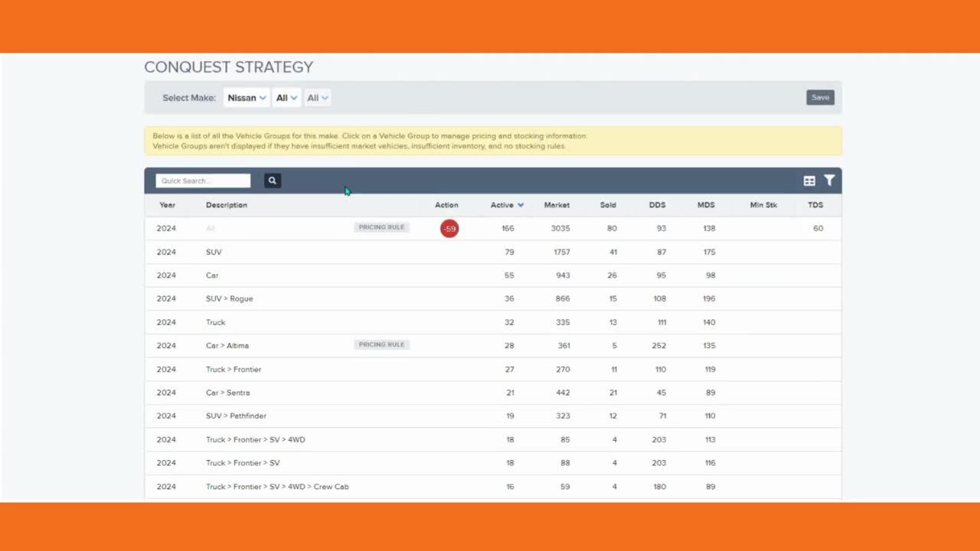The height and width of the screenshot is (551, 980).
Task: Expand the second All dropdown
Action: (x=286, y=98)
